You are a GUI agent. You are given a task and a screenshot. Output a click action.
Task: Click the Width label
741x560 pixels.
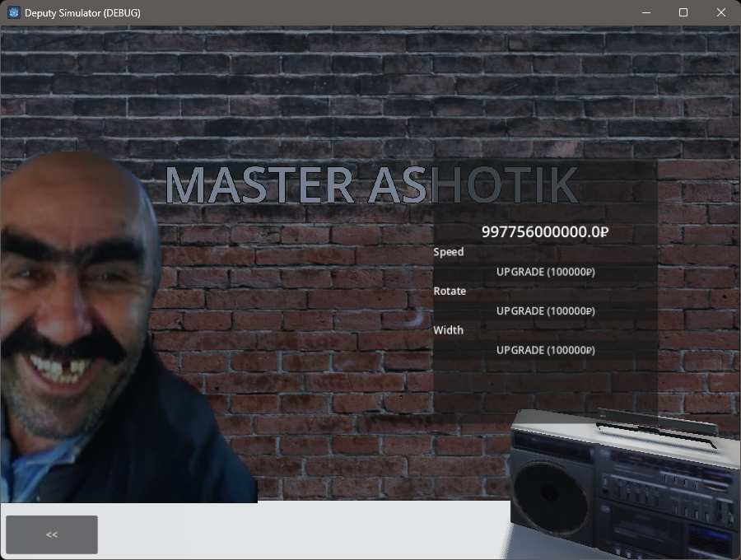click(448, 330)
